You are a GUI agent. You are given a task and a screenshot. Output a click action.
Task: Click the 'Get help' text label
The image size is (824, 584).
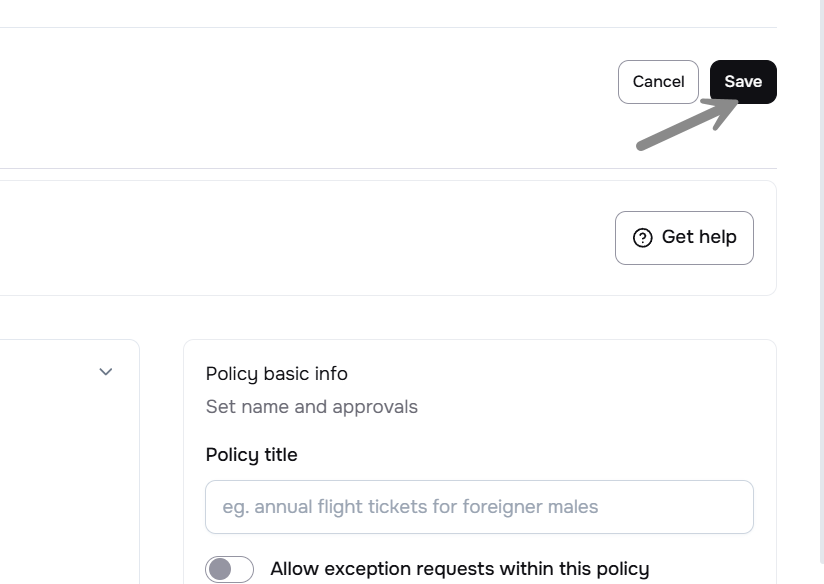(699, 238)
